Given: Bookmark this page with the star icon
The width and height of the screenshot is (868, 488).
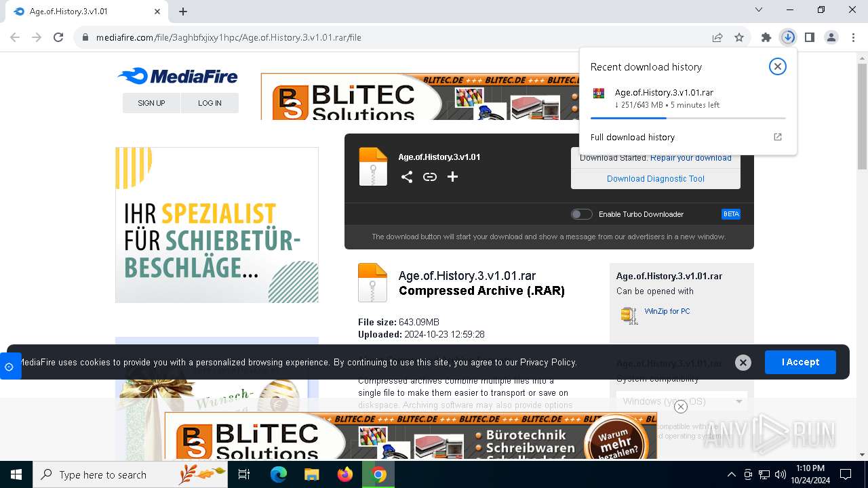Looking at the screenshot, I should pyautogui.click(x=739, y=37).
